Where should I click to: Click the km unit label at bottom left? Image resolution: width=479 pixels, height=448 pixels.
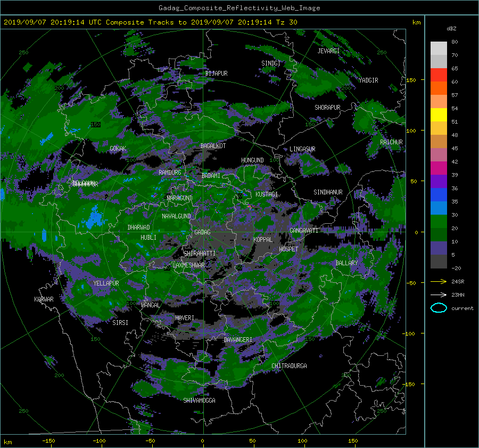click(7, 442)
